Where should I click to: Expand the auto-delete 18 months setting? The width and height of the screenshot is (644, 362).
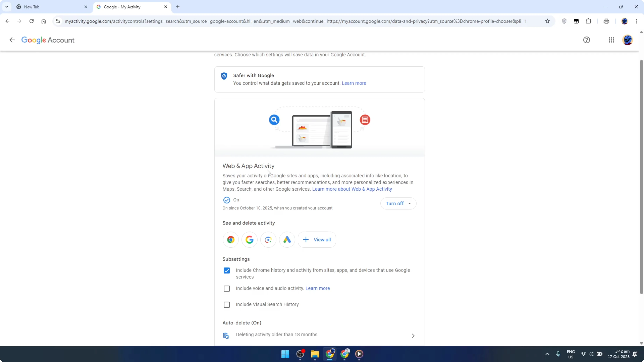click(413, 336)
